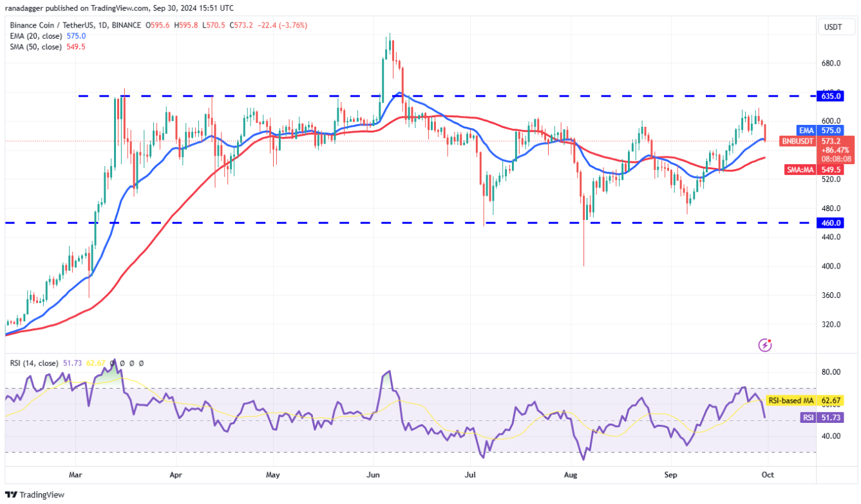Click the RSI legend value 51.73

(x=73, y=363)
